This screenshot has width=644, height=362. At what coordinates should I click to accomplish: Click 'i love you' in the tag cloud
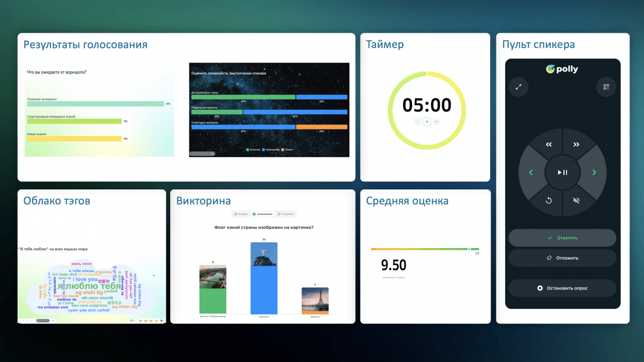86,279
